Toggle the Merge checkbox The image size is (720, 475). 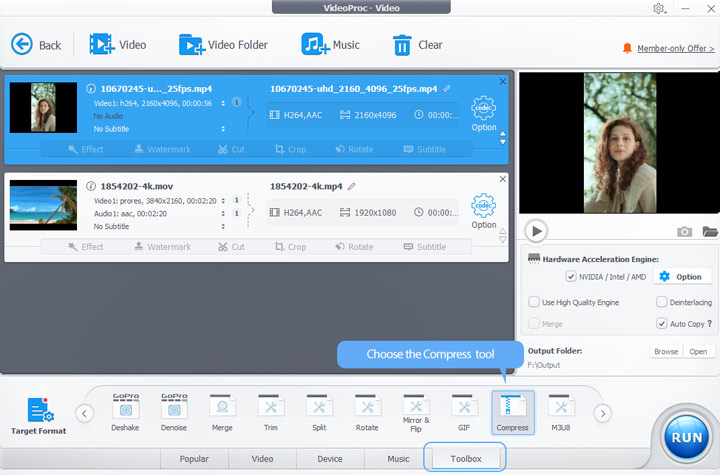(x=534, y=323)
